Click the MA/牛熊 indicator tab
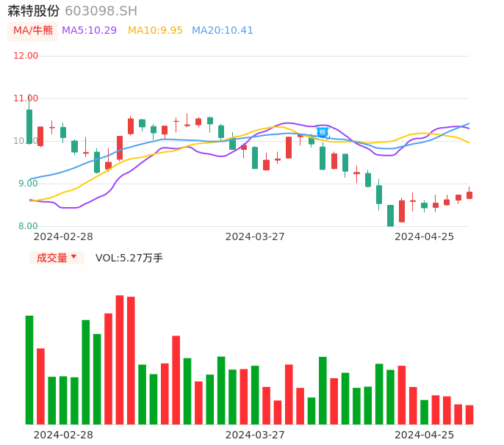504x445 pixels. click(33, 31)
